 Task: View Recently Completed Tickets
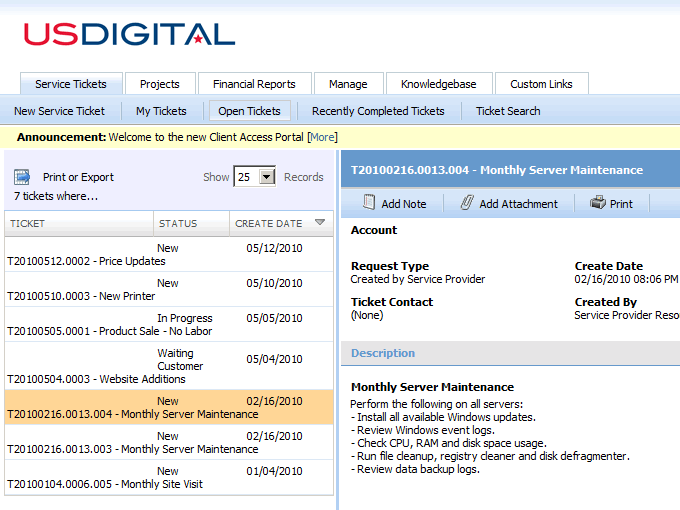(378, 111)
